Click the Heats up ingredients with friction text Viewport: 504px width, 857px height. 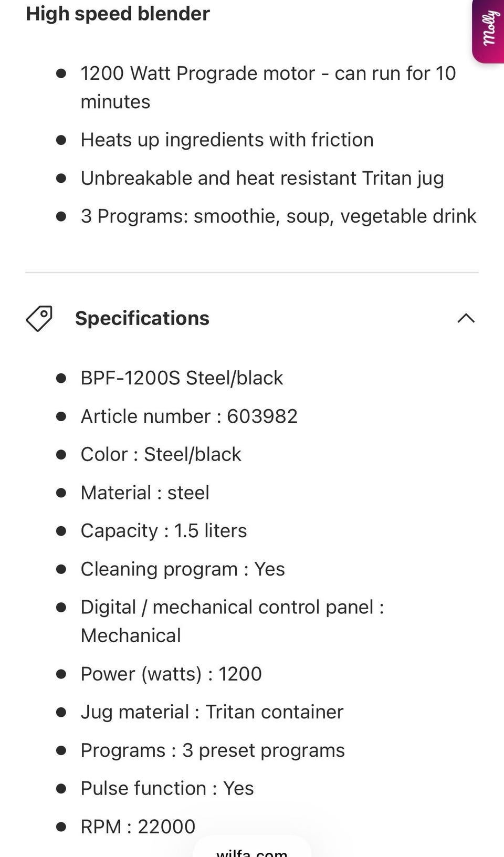pyautogui.click(x=227, y=140)
